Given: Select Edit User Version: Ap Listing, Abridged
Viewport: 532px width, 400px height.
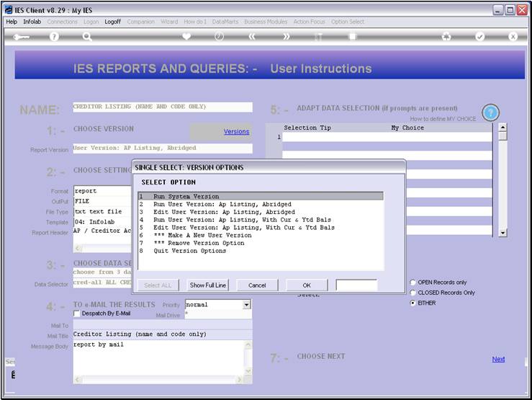Looking at the screenshot, I should (261, 212).
